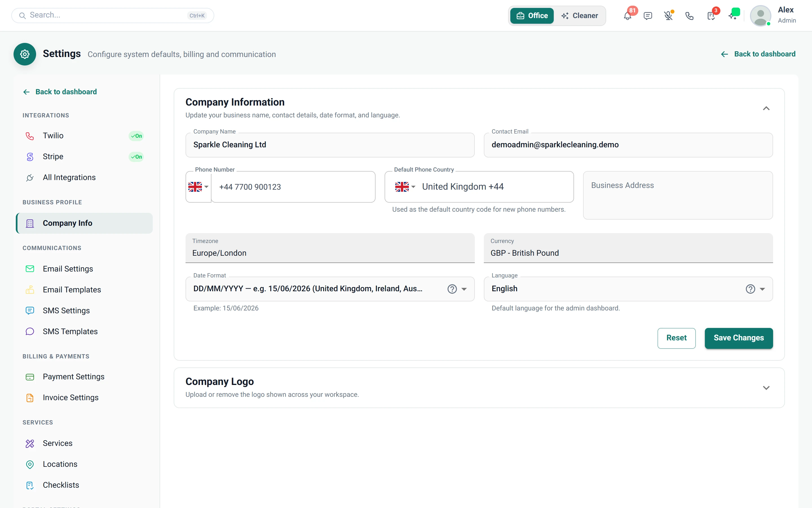Click the muted microphone icon
The image size is (812, 508).
point(668,16)
